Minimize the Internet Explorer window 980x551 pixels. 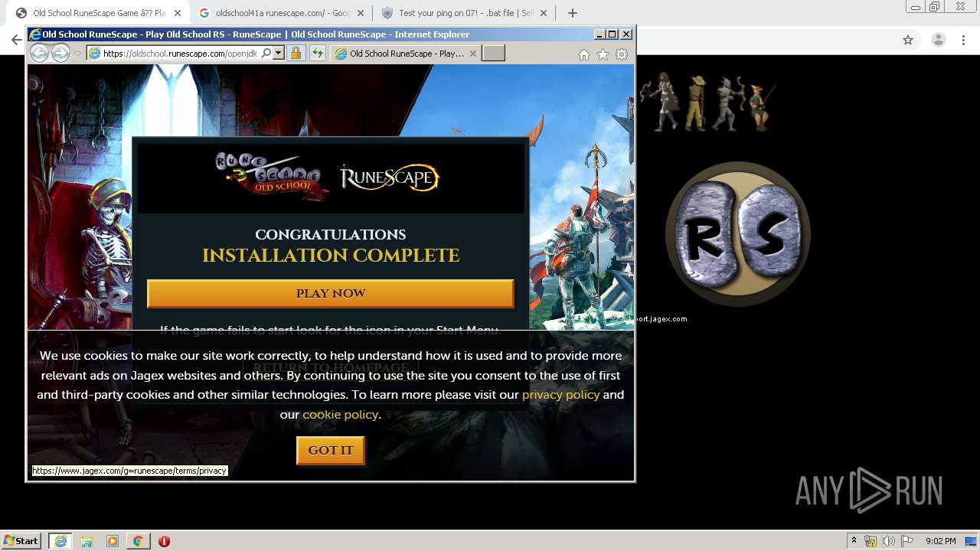tap(599, 34)
